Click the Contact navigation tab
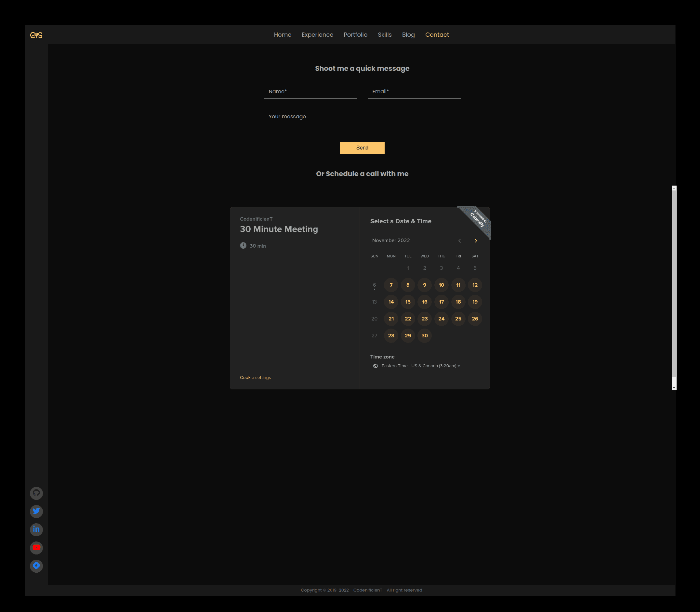Image resolution: width=700 pixels, height=612 pixels. 437,34
